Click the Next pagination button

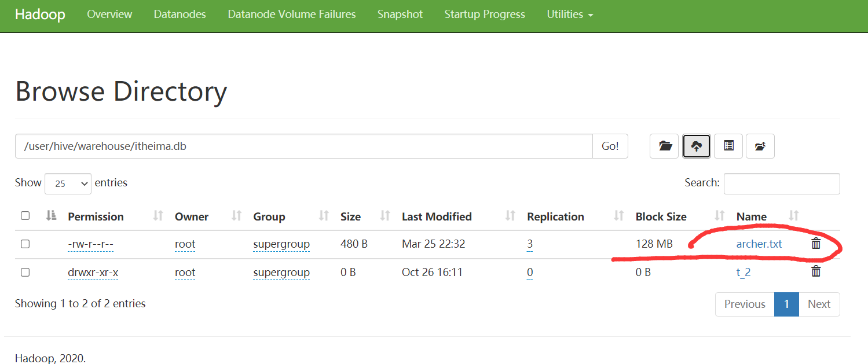pos(819,304)
